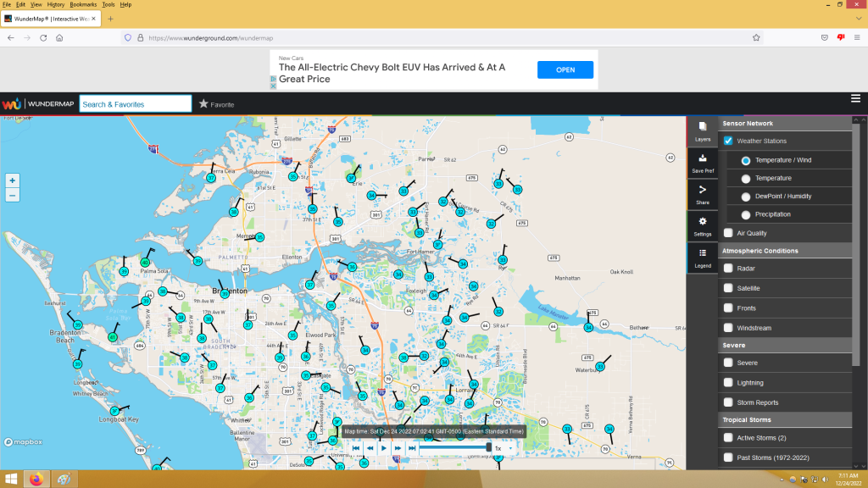Screen dimensions: 868x488
Task: Enable the Air Quality layer
Action: [x=728, y=233]
